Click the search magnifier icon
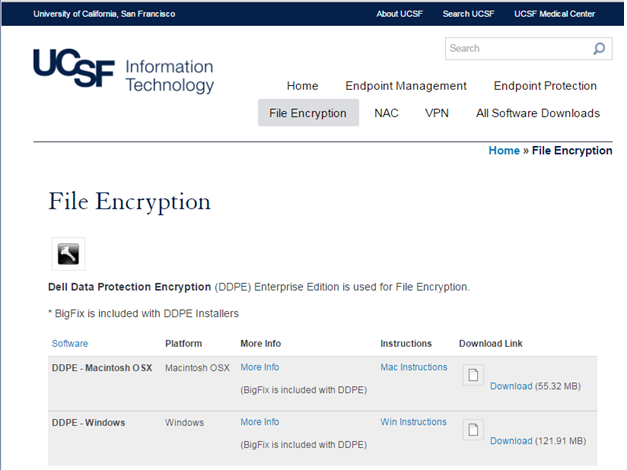The width and height of the screenshot is (627, 470). [x=599, y=48]
